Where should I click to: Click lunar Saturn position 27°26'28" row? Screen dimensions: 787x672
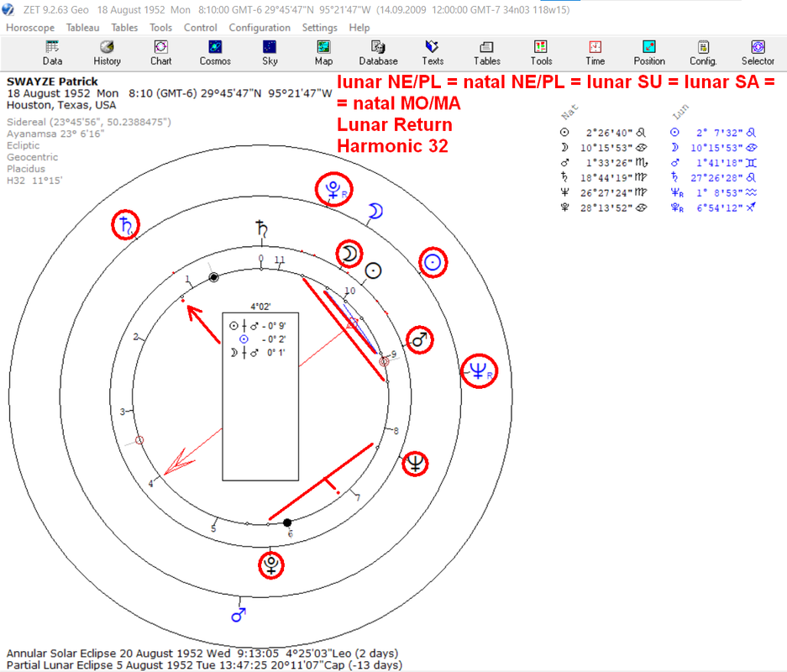(714, 178)
